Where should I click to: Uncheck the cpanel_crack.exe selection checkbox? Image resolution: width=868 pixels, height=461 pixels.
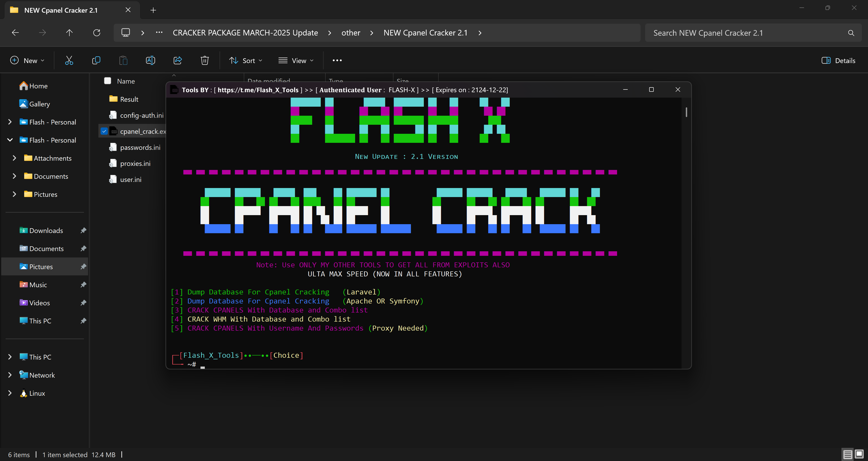click(x=104, y=131)
